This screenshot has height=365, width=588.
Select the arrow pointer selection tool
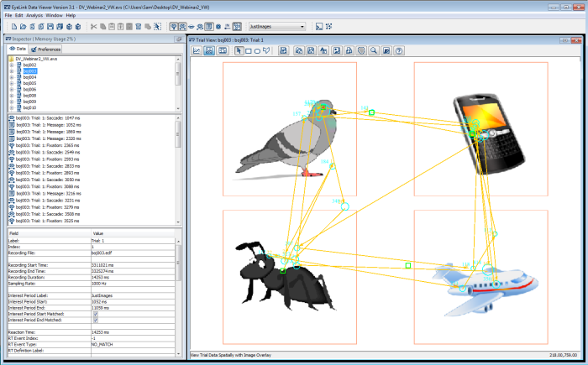(239, 50)
